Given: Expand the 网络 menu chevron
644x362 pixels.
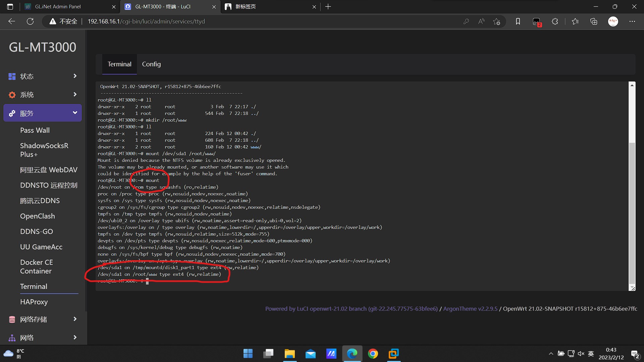Looking at the screenshot, I should pyautogui.click(x=75, y=338).
